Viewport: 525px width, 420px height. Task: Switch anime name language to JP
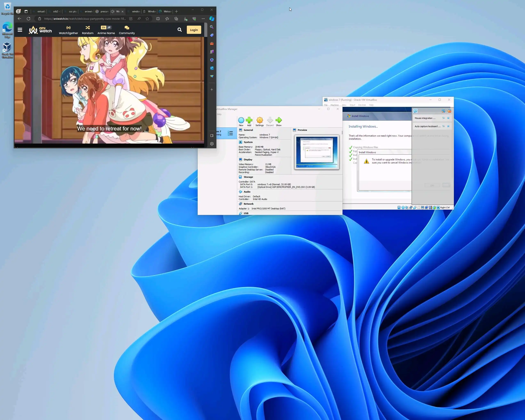tap(109, 27)
